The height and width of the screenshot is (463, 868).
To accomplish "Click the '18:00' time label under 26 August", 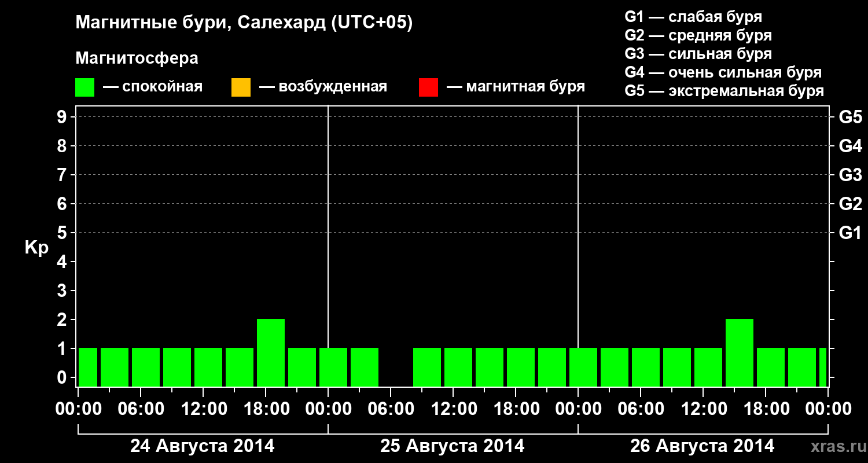I will coord(766,409).
